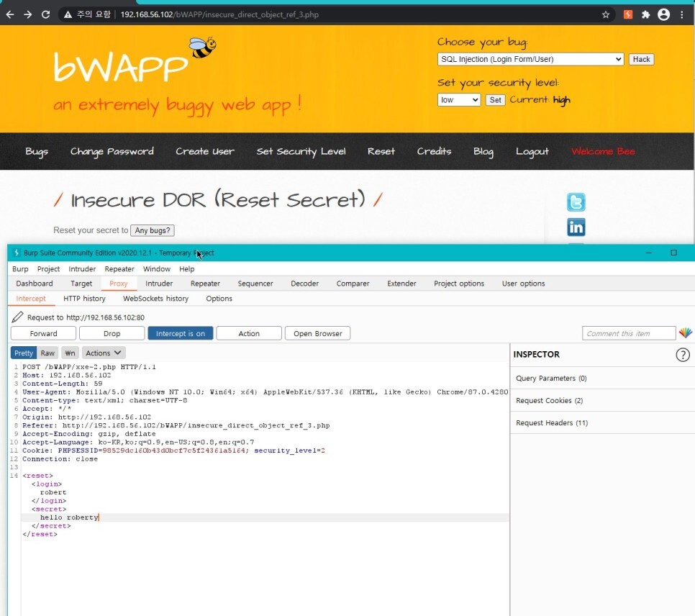Open the security level dropdown showing low
Image resolution: width=695 pixels, height=616 pixels.
coord(459,100)
